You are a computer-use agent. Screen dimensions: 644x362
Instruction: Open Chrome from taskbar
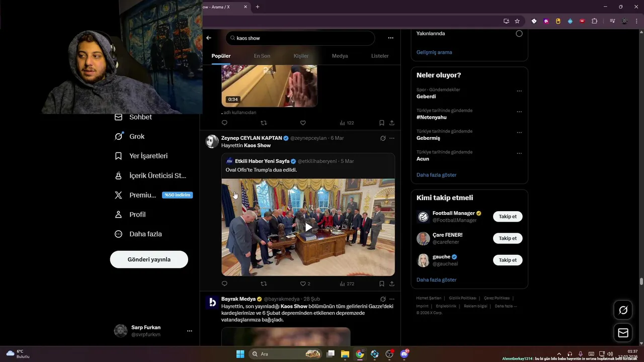pos(360,354)
